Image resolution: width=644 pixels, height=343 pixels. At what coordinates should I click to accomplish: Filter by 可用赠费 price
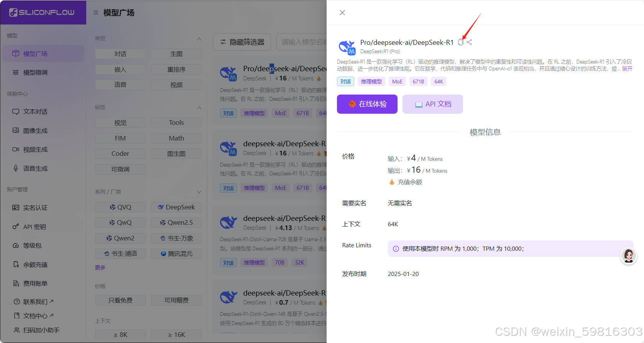(176, 300)
